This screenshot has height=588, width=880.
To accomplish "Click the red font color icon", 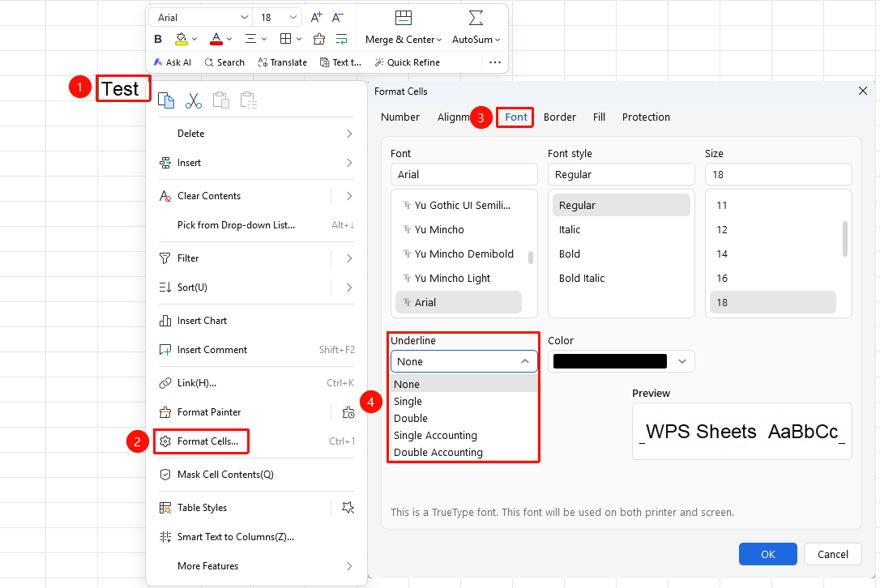I will click(216, 39).
